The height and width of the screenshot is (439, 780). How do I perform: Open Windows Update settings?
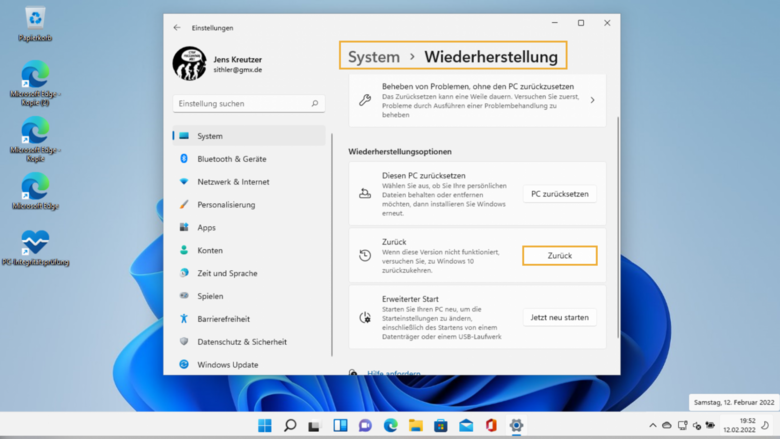tap(249, 364)
